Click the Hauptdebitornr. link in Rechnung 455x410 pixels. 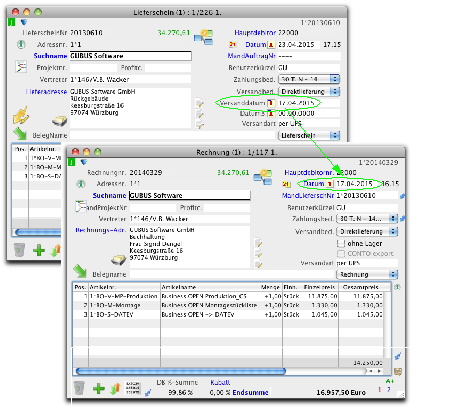309,172
